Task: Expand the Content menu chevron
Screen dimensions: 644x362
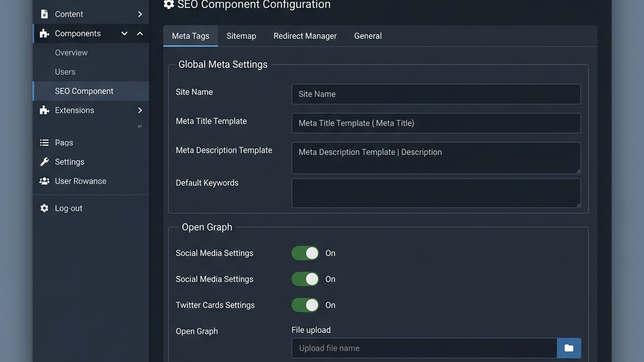Action: tap(140, 14)
